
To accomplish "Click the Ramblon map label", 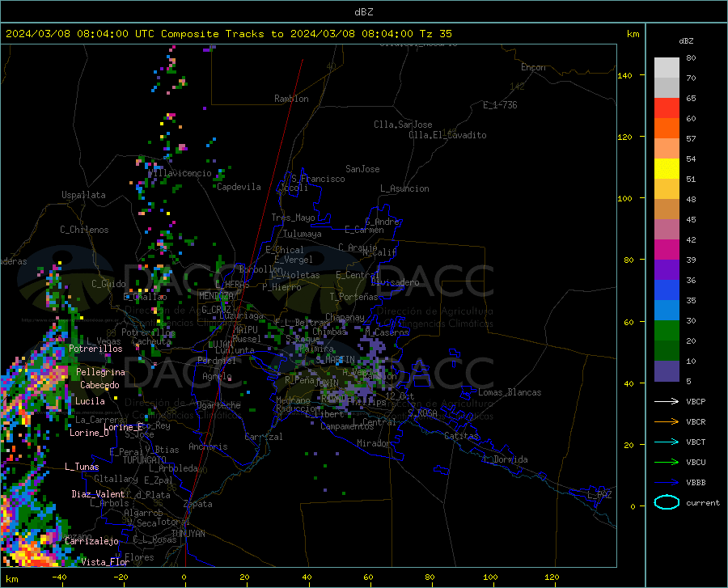I will pos(291,99).
